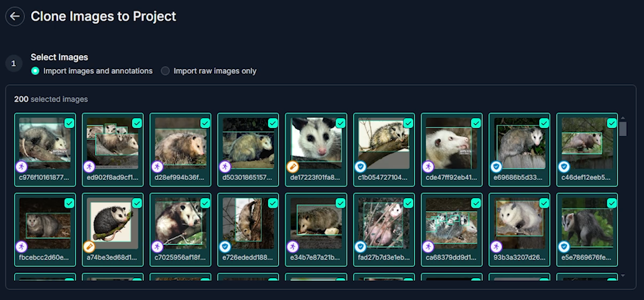Click the scrollbar down arrow in gallery
The height and width of the screenshot is (300, 644).
click(x=623, y=275)
